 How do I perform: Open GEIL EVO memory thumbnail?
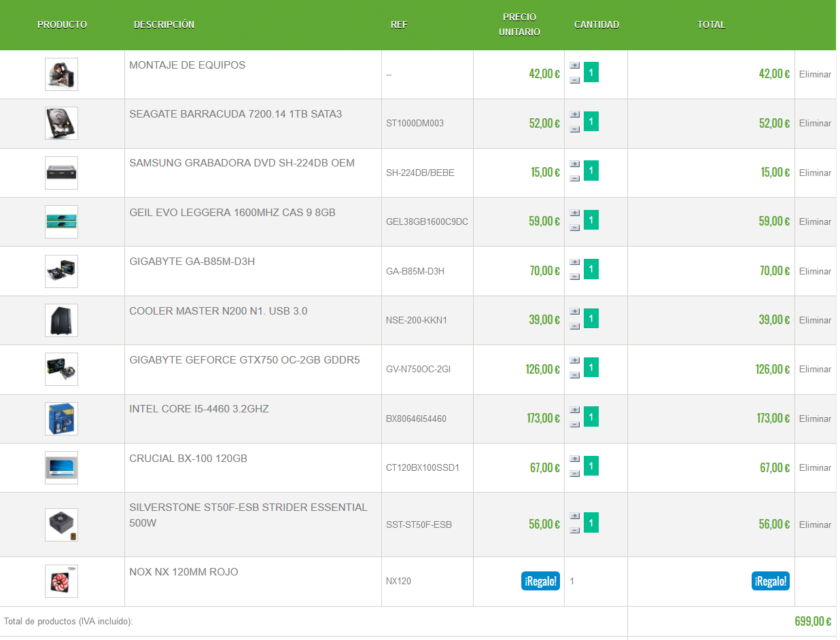61,221
